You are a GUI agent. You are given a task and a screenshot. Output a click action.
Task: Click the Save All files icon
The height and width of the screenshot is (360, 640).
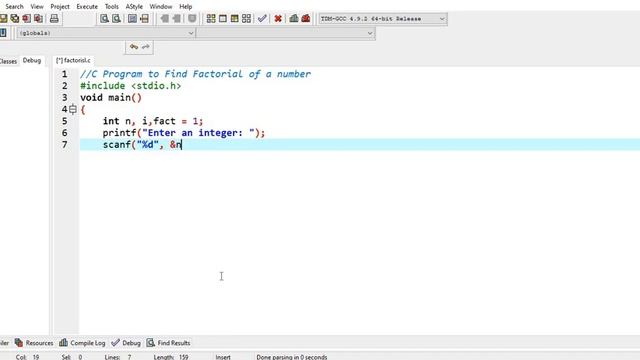tap(15, 18)
